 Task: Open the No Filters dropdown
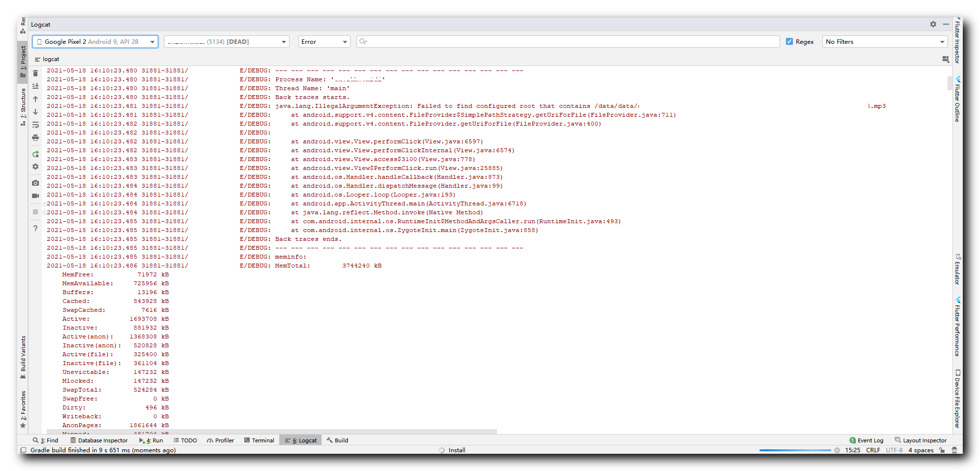pos(885,42)
